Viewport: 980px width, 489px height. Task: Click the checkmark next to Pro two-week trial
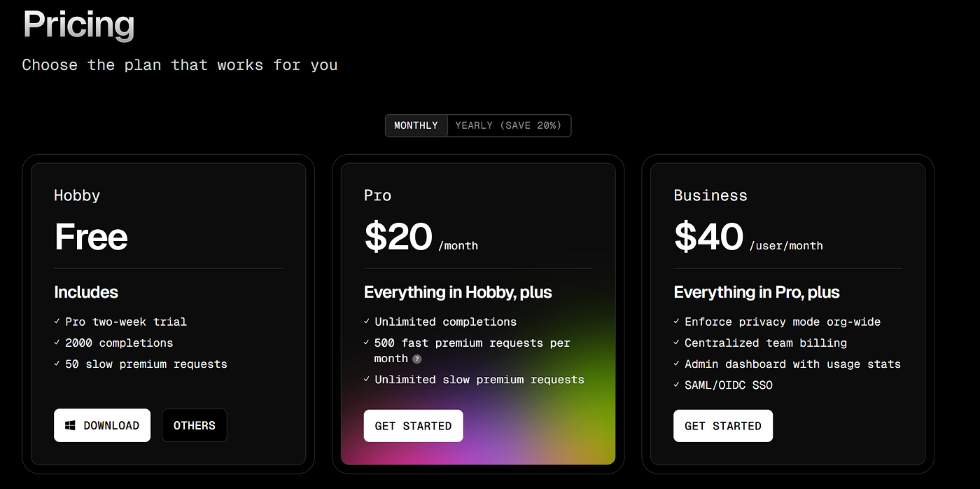click(56, 321)
